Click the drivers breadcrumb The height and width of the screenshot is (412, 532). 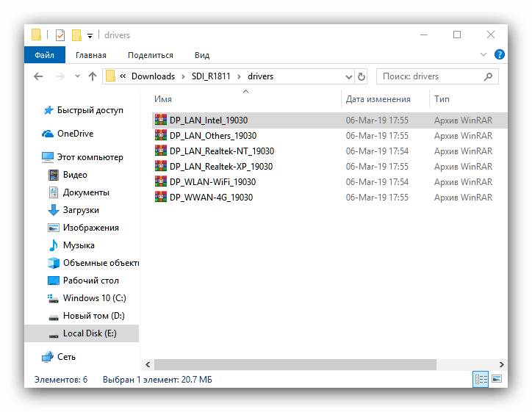pyautogui.click(x=260, y=76)
